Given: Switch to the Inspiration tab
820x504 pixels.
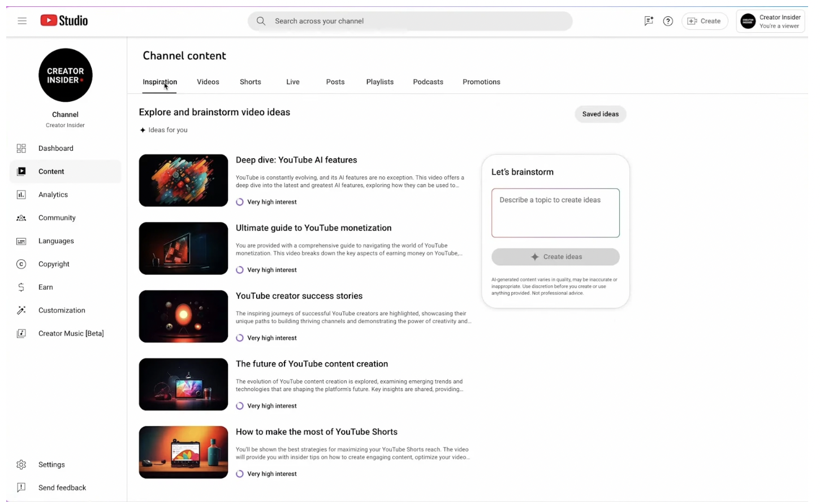Looking at the screenshot, I should (159, 82).
